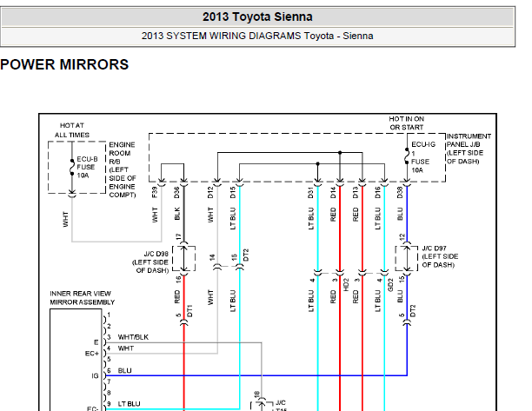Click connector label "D13"
532x411 pixels.
click(356, 192)
